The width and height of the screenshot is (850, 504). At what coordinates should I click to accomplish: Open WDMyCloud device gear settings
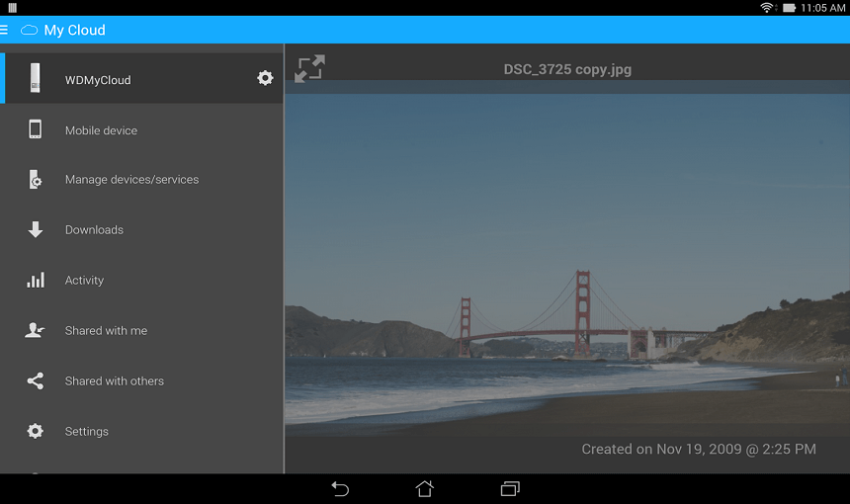[265, 78]
